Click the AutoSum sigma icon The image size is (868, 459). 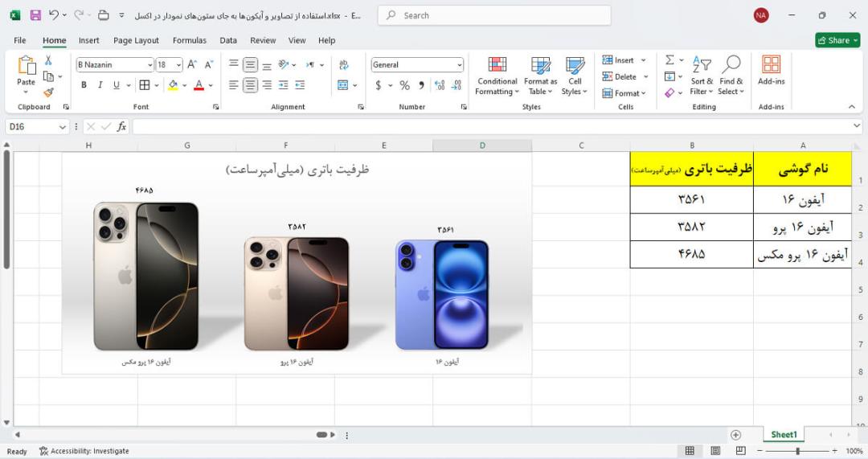(669, 59)
